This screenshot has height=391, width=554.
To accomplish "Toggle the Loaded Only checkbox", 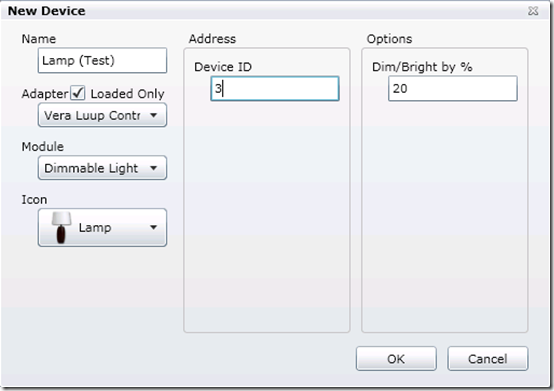I will pos(77,93).
